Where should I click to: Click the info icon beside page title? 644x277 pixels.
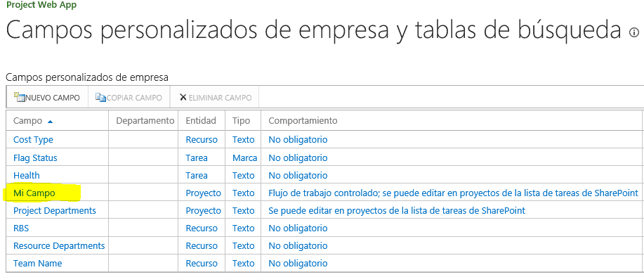point(634,32)
